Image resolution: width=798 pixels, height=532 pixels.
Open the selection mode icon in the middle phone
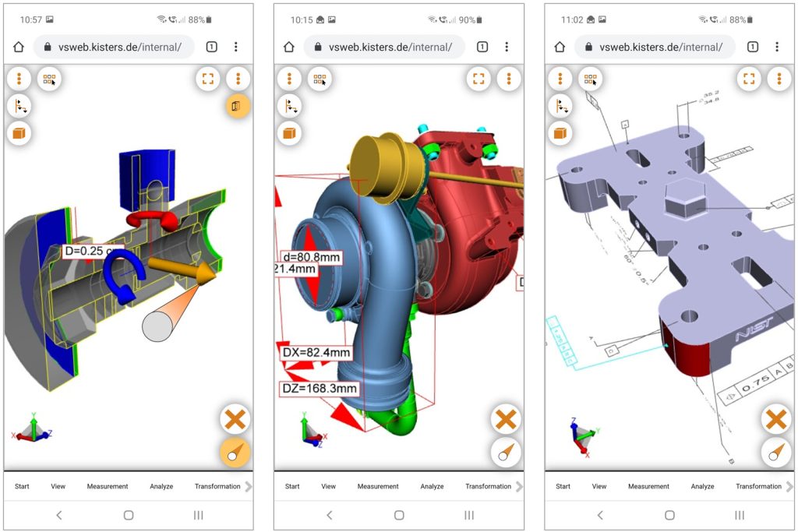pos(320,79)
